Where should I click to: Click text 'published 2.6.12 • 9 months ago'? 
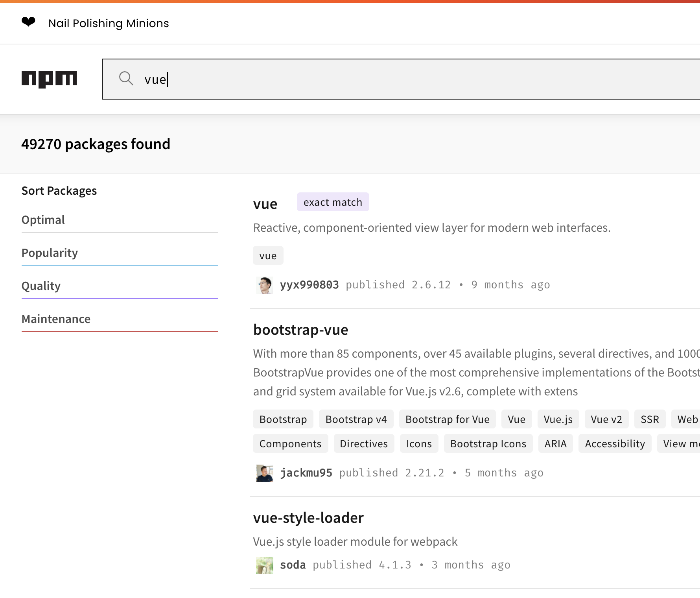(x=448, y=285)
